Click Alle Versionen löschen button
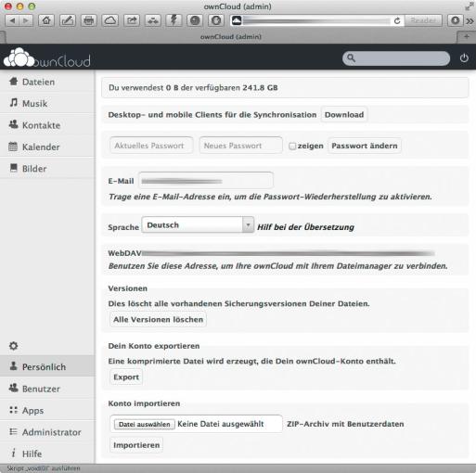This screenshot has width=476, height=473. (x=158, y=319)
